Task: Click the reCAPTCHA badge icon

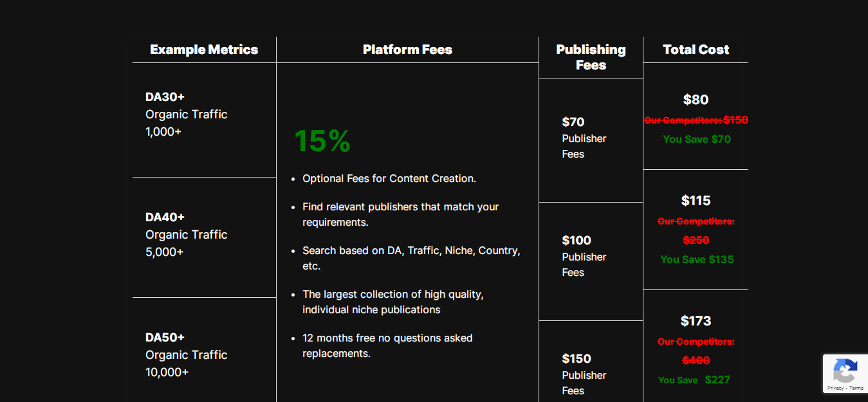Action: pos(845,371)
